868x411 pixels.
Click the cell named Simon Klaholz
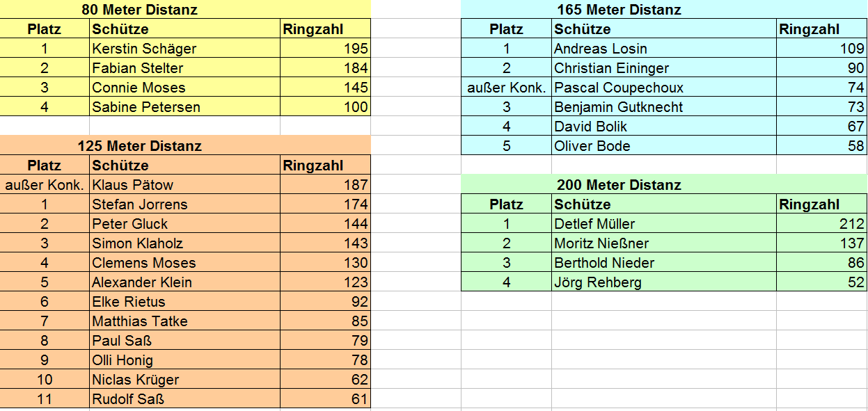185,243
